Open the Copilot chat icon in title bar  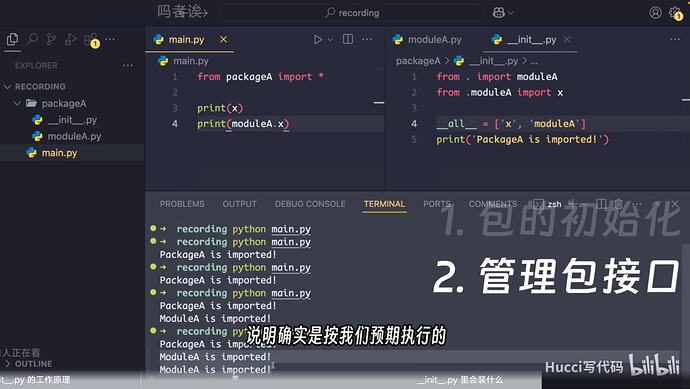[499, 13]
